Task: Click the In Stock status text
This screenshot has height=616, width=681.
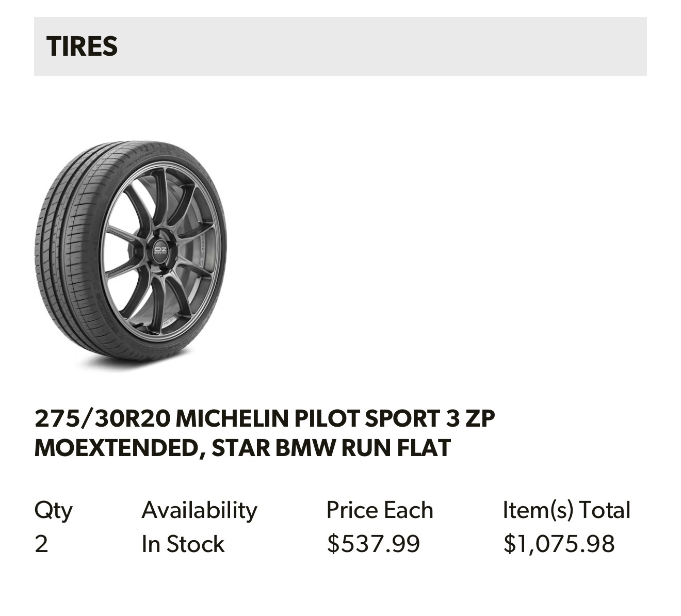Action: pos(183,544)
